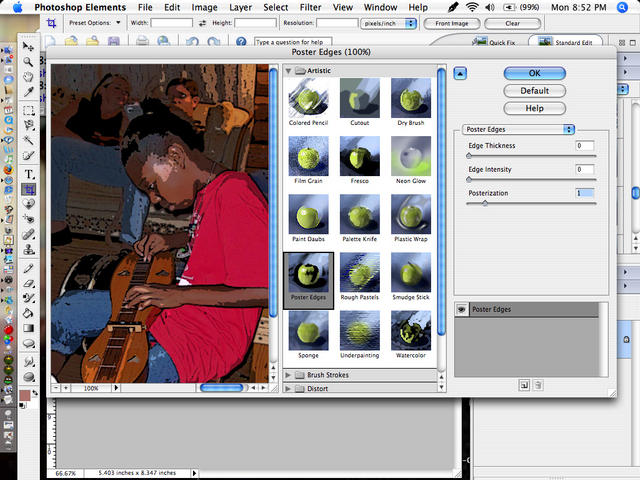The width and height of the screenshot is (640, 480).
Task: Open the Poster Edges filter dropdown
Action: (518, 129)
